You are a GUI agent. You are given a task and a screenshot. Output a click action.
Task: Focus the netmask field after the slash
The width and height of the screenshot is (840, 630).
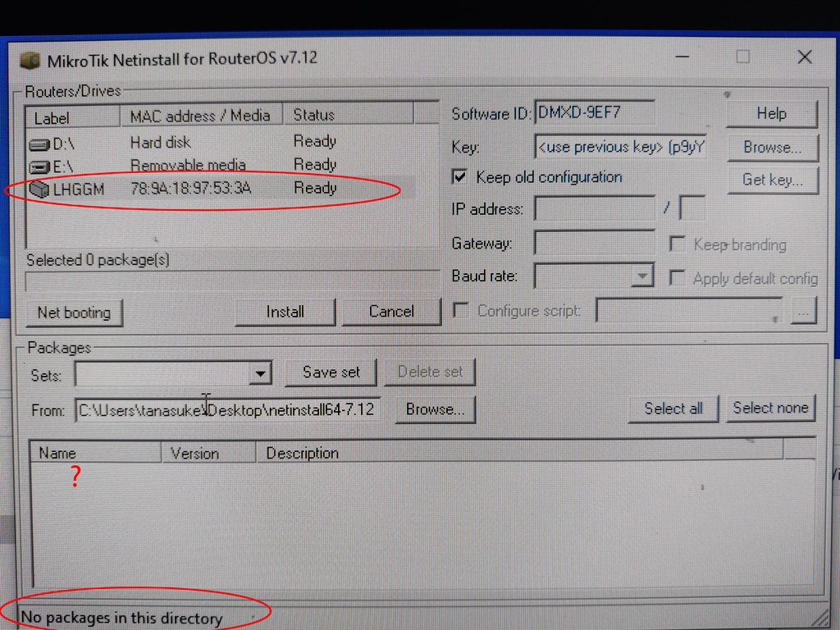[x=692, y=208]
